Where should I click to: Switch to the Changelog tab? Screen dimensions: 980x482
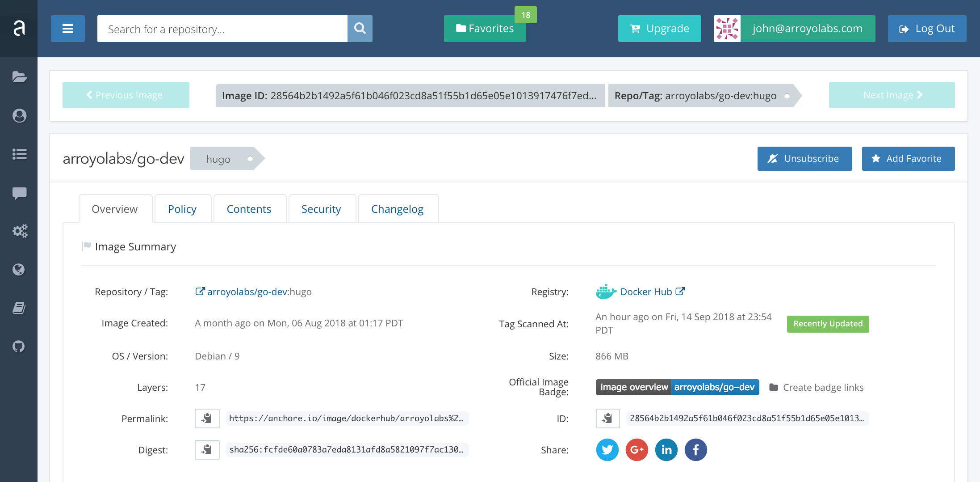tap(398, 209)
